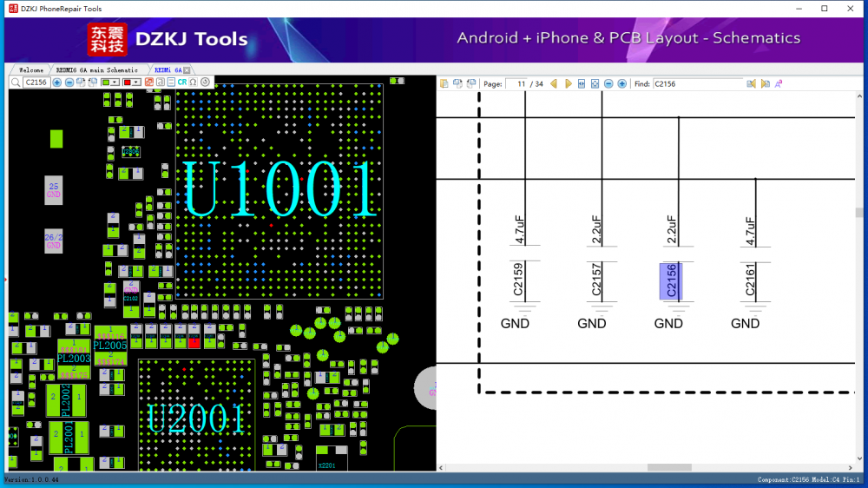This screenshot has width=868, height=488.
Task: Click the U2001 chip on the PCB
Action: [196, 415]
